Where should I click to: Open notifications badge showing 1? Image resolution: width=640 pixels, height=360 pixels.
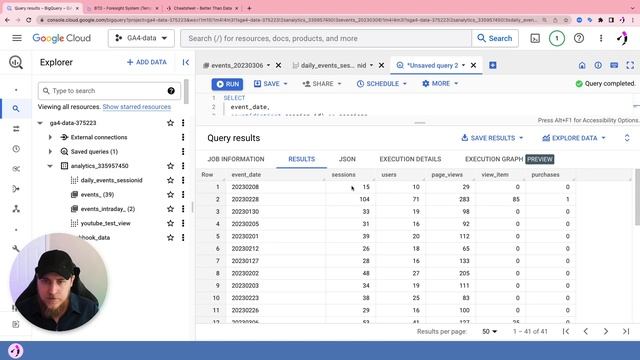[x=557, y=38]
